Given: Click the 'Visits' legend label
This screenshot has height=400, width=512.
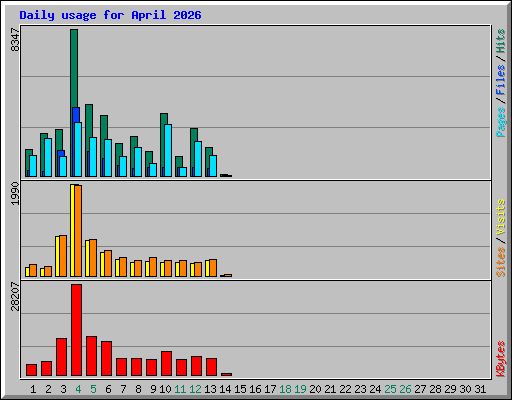Looking at the screenshot, I should pos(501,217).
